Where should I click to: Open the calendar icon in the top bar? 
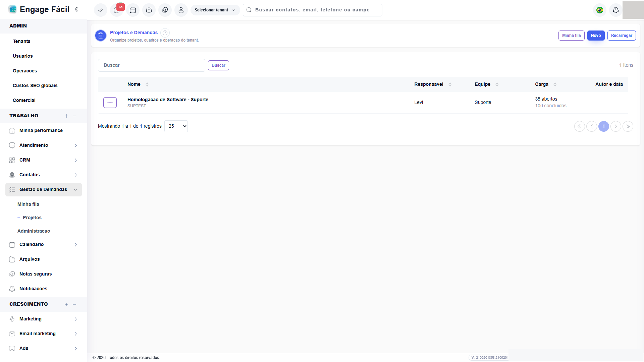(133, 10)
